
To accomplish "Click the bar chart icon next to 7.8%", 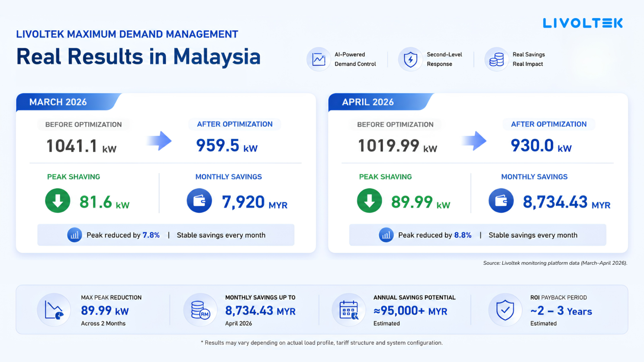I will click(x=74, y=235).
